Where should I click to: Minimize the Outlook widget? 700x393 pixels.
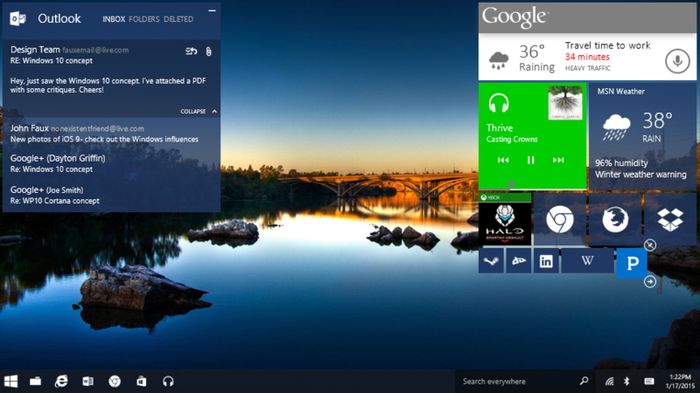click(x=212, y=11)
